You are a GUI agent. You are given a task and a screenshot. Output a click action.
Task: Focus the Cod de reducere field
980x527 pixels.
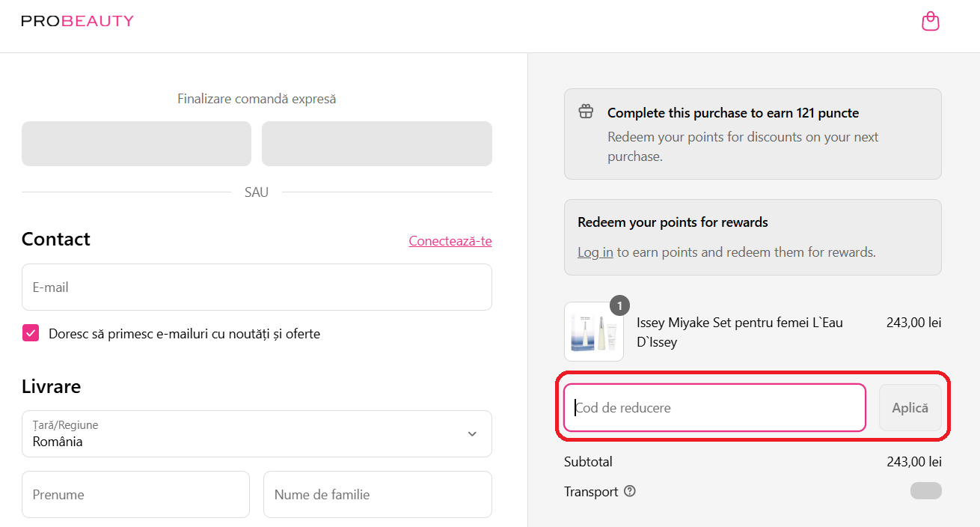[x=714, y=408]
